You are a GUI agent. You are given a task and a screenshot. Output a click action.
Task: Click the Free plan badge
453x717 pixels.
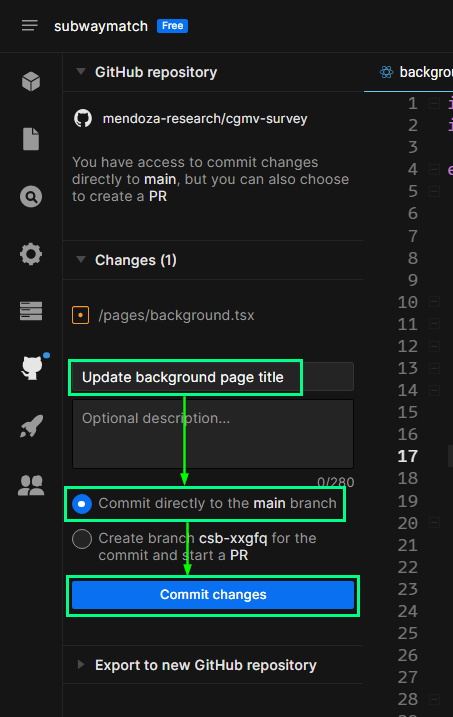point(172,26)
